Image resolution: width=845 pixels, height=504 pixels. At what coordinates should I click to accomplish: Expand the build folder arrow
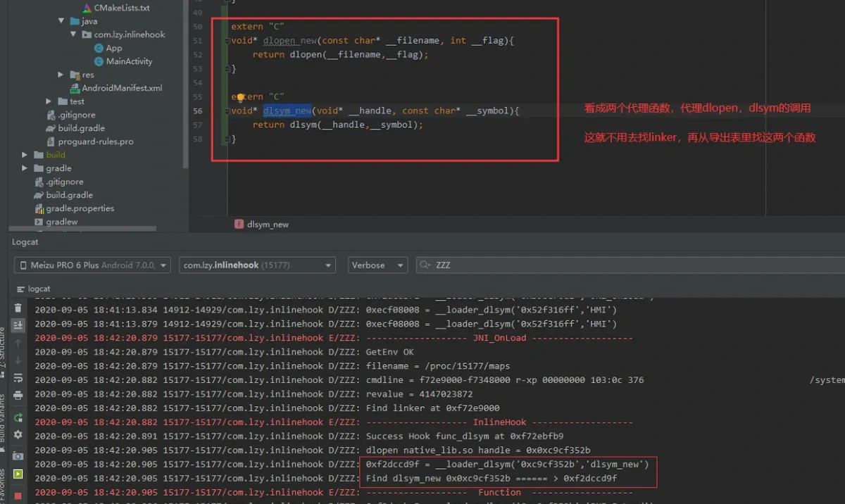[x=25, y=155]
